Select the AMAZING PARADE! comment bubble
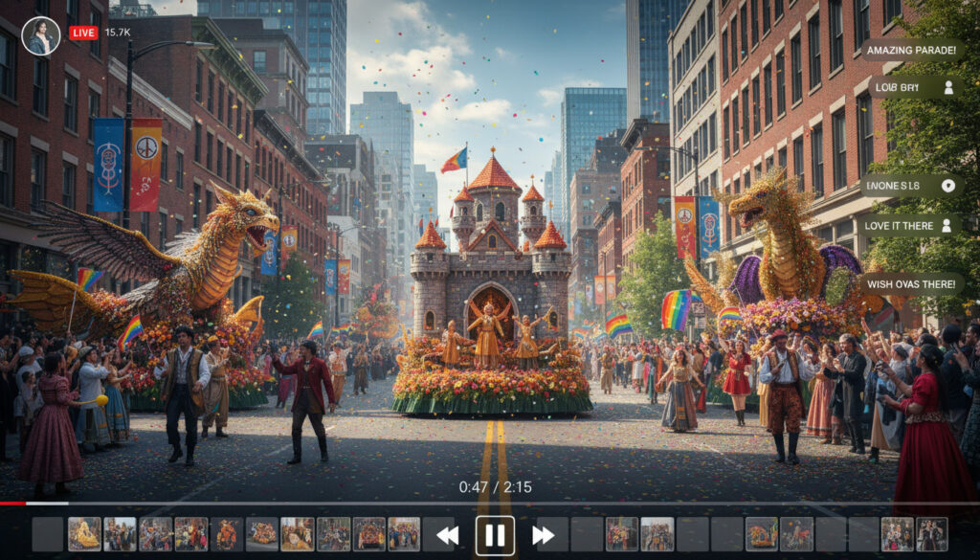This screenshot has width=980, height=560. click(911, 50)
